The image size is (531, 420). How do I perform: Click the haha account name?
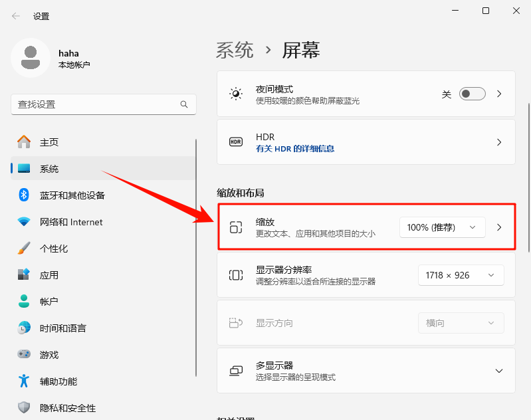68,53
